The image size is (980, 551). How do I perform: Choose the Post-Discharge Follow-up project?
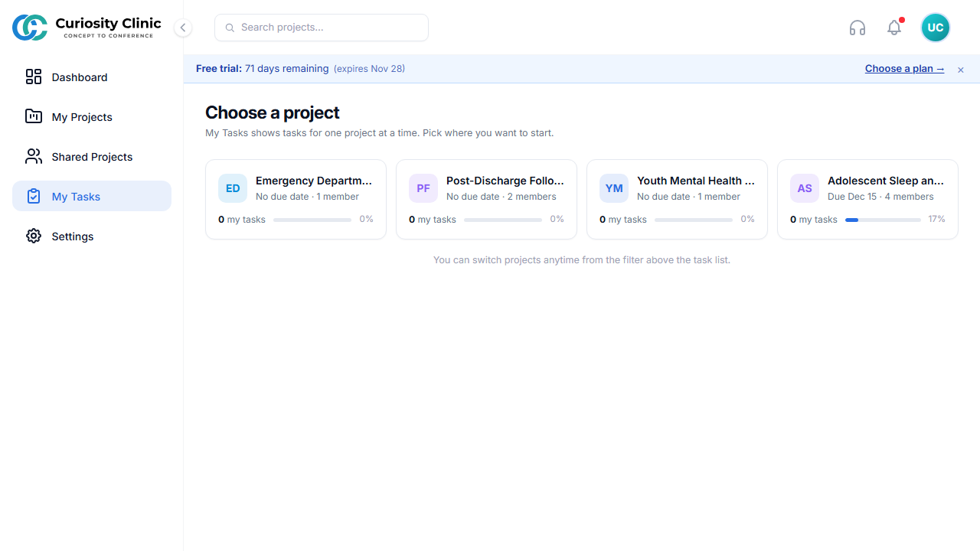click(x=486, y=199)
